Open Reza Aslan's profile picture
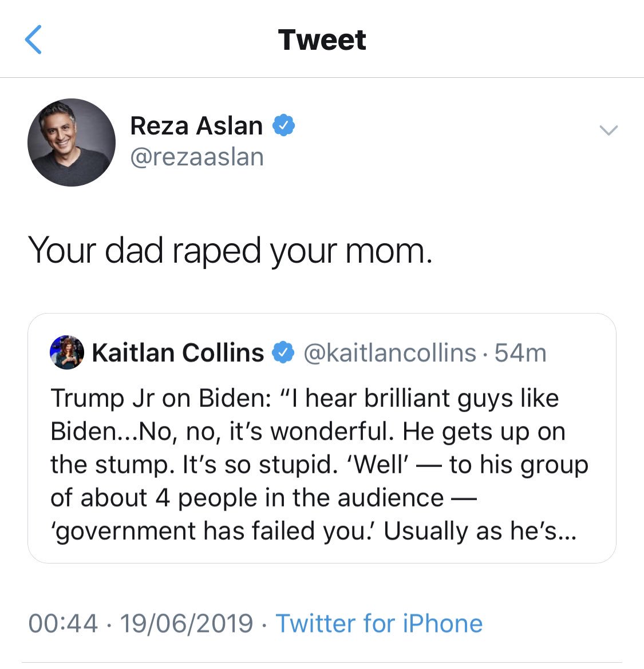The image size is (644, 669). pyautogui.click(x=72, y=142)
